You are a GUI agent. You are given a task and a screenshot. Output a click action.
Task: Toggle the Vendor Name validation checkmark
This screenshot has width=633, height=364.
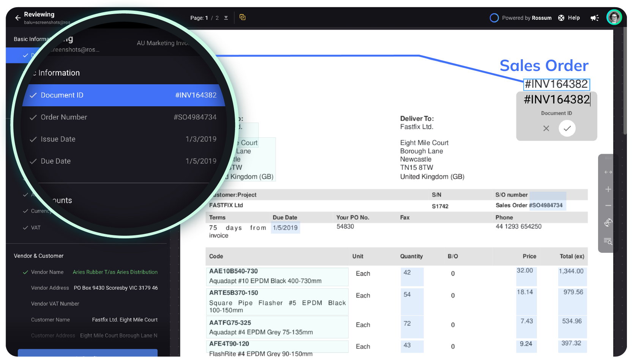pos(25,272)
